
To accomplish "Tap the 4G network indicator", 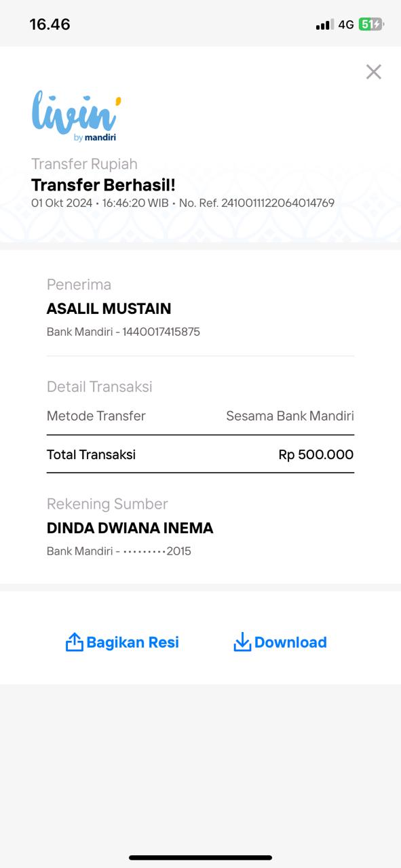I will click(346, 25).
